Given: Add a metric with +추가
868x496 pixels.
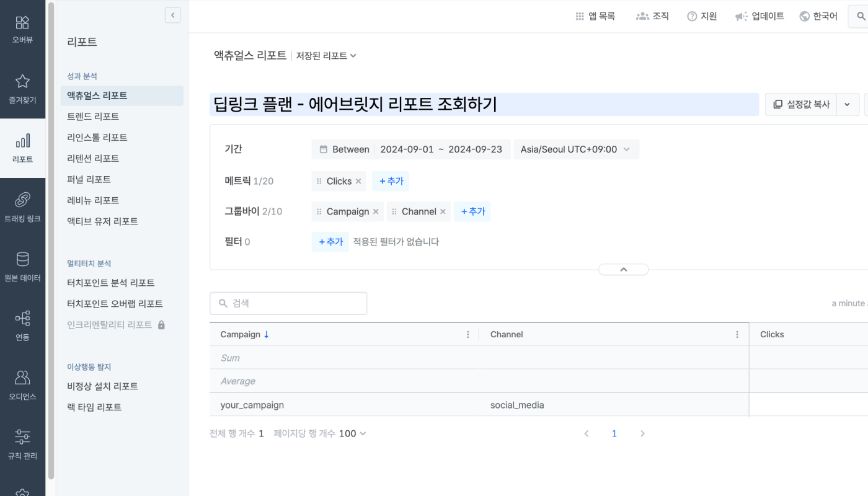Looking at the screenshot, I should [x=391, y=181].
